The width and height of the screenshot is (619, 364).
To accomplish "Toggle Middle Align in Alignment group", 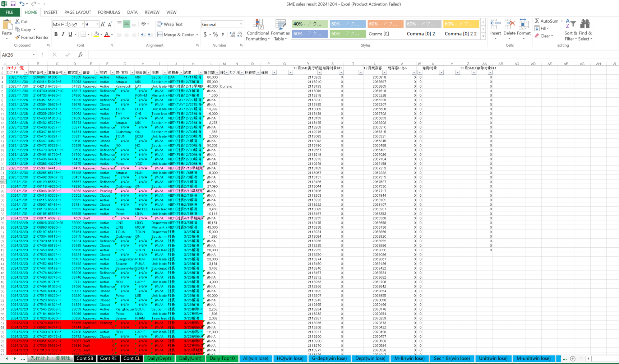I will point(126,24).
